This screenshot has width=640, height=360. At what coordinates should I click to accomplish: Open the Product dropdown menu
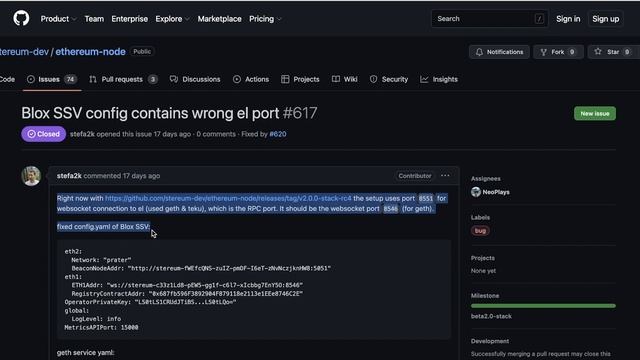tap(58, 19)
